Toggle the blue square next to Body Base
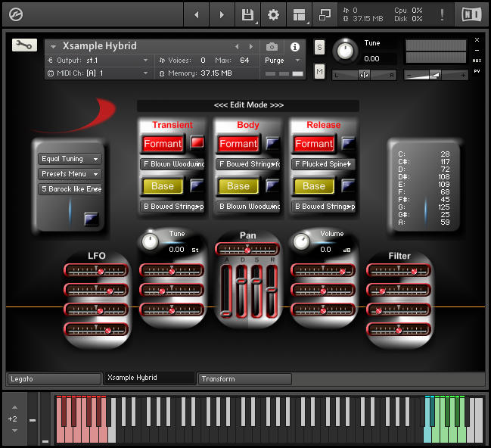This screenshot has height=448, width=491. 273,185
